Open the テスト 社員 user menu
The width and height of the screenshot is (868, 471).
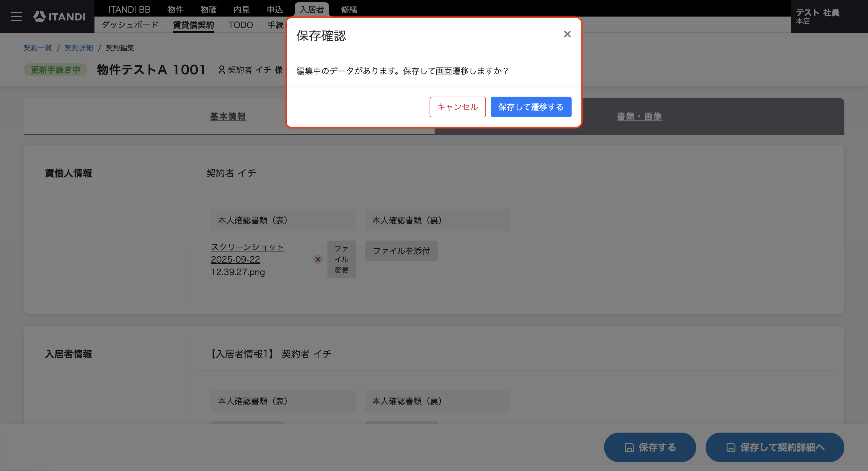818,17
